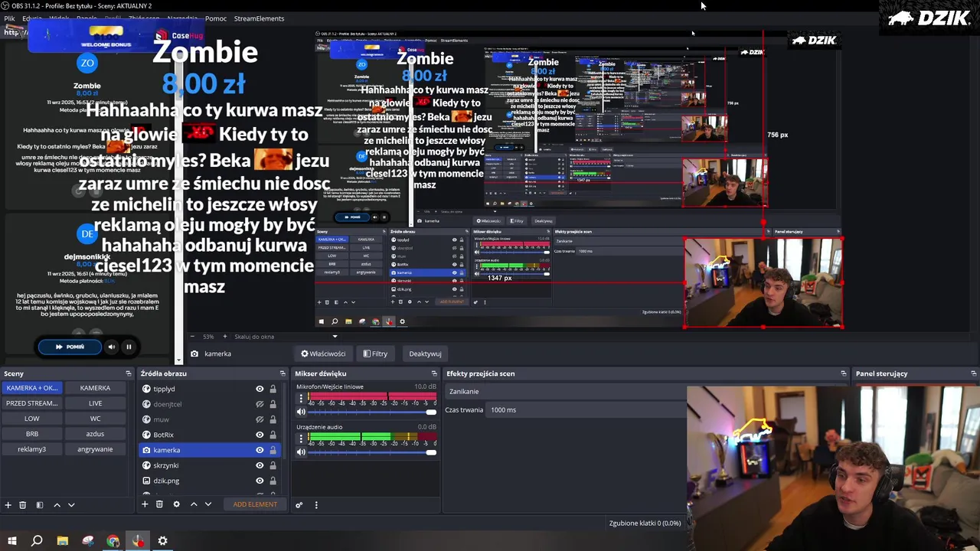980x551 pixels.
Task: Adjust Urządzenie audio volume slider
Action: point(372,452)
